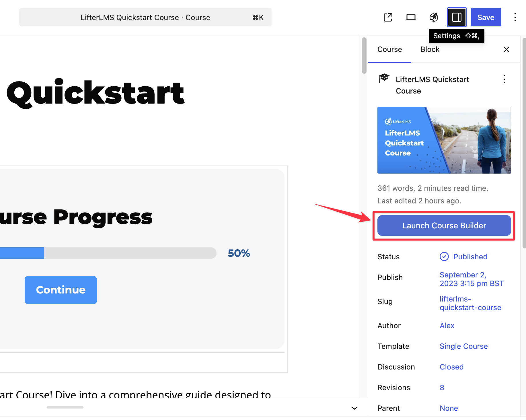Click the '361 words, 2 minutes read time' text
Image resolution: width=526 pixels, height=420 pixels.
433,188
